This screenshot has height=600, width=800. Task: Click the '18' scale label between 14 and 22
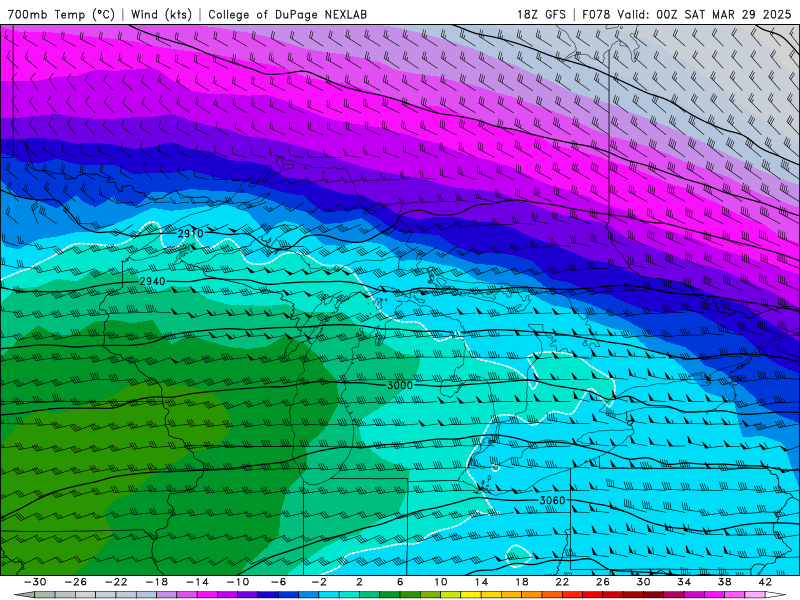[x=521, y=582]
